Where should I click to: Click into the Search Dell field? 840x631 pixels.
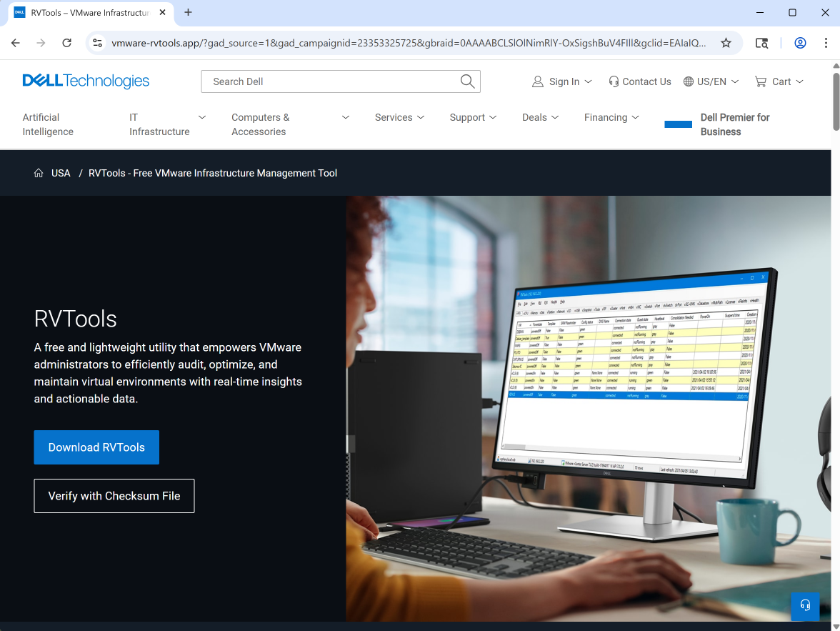coord(329,81)
